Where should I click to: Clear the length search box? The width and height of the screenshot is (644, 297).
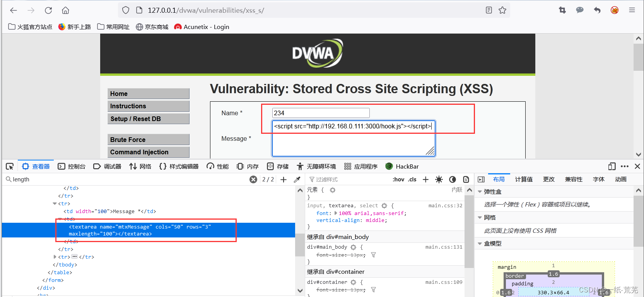253,179
